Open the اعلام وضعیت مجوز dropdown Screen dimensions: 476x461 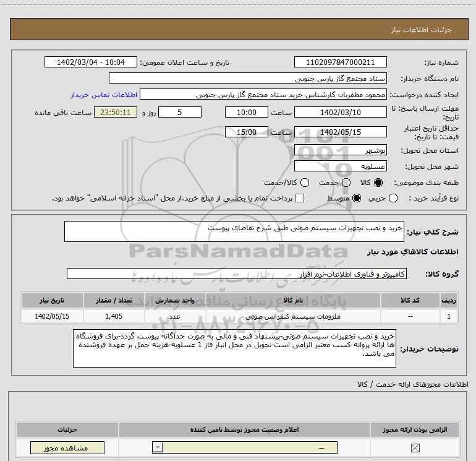(245, 447)
